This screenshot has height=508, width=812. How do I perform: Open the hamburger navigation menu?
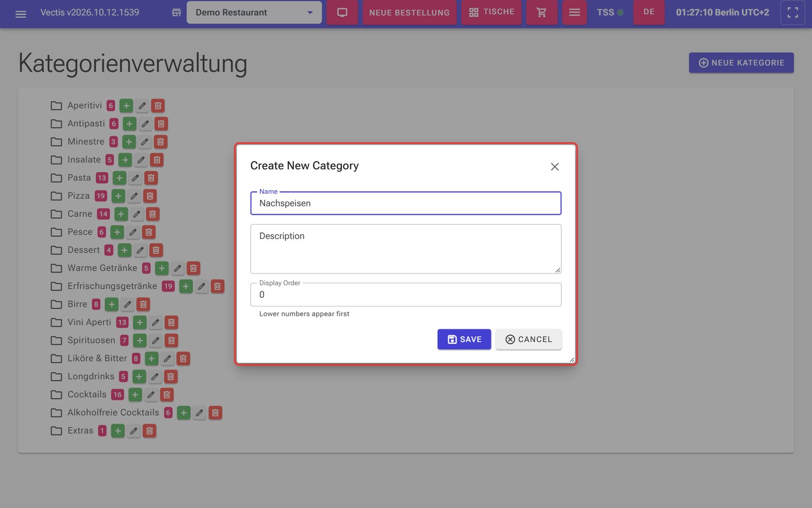pos(21,13)
